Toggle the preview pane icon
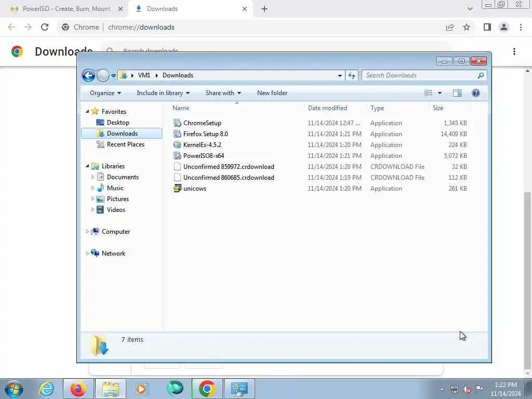 tap(457, 93)
